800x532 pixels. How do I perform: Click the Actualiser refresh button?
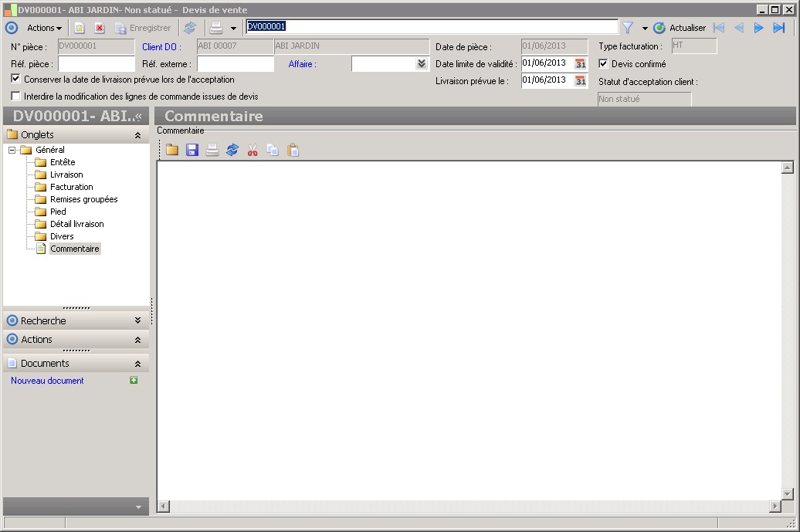coord(680,28)
